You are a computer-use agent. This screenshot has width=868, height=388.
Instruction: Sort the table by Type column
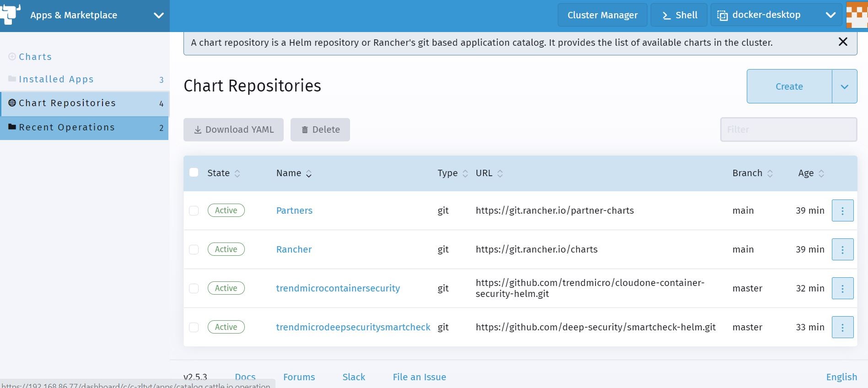453,173
